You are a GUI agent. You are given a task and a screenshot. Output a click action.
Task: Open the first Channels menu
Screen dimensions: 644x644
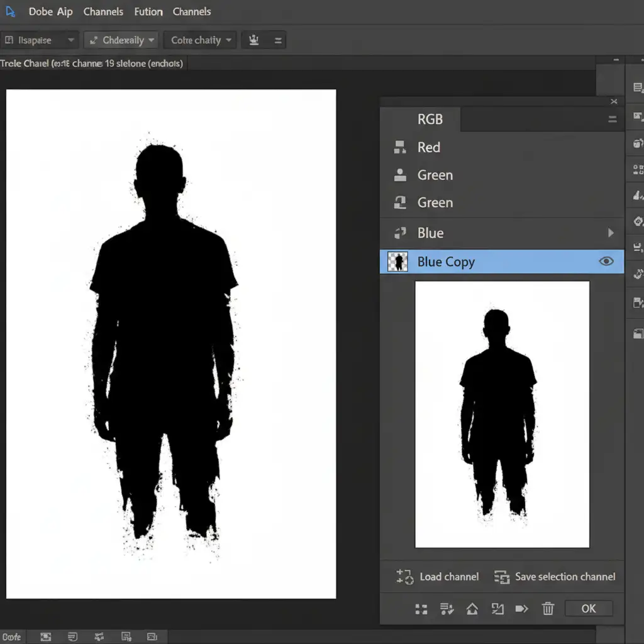pyautogui.click(x=103, y=11)
